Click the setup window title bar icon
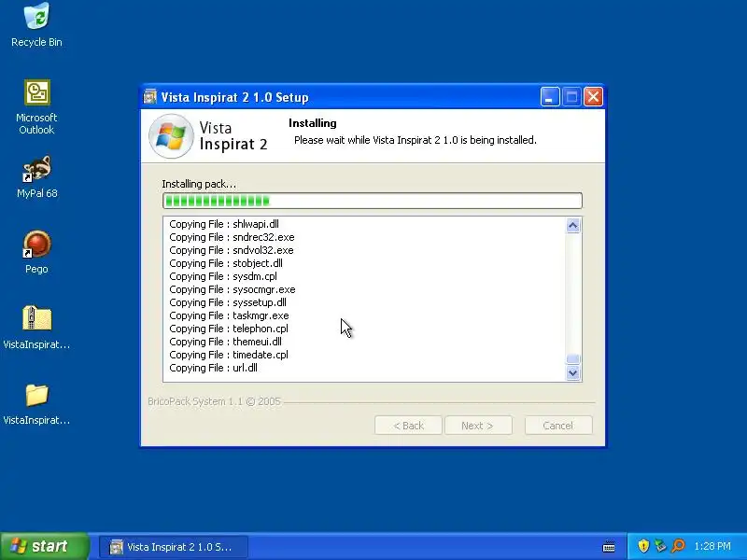This screenshot has height=560, width=747. 150,97
